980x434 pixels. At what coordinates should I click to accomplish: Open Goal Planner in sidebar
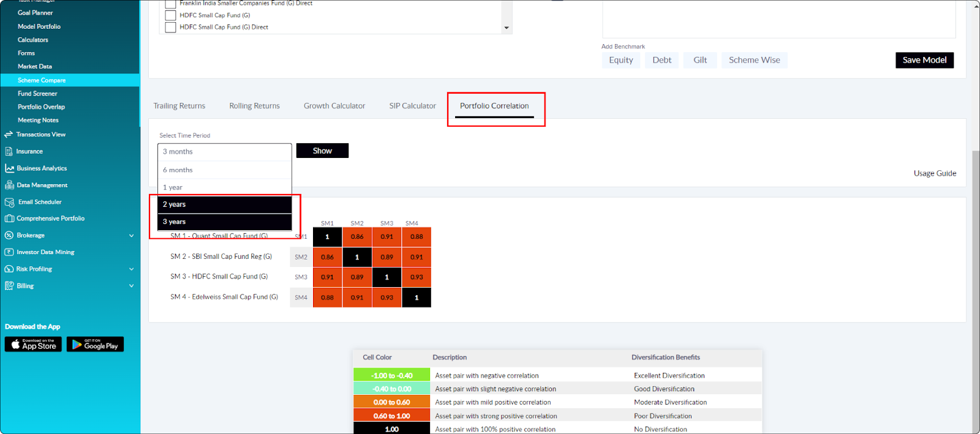(x=36, y=13)
